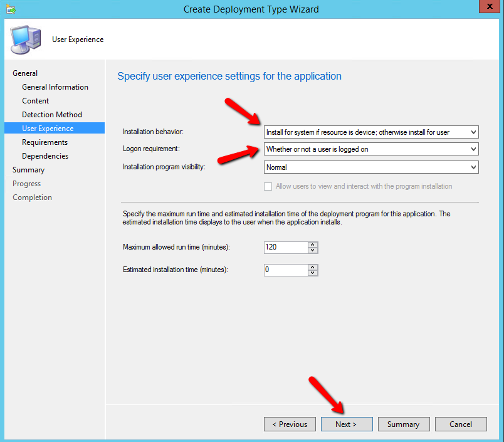Jump to Requirements step
504x442 pixels.
tap(45, 142)
